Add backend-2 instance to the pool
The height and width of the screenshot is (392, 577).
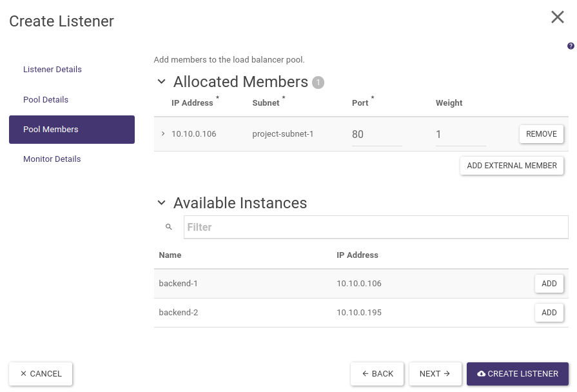pos(549,313)
